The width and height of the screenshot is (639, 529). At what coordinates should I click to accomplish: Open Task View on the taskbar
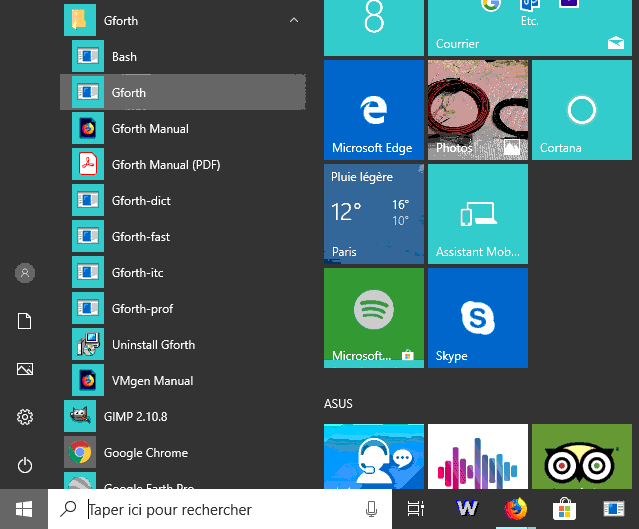coord(416,509)
